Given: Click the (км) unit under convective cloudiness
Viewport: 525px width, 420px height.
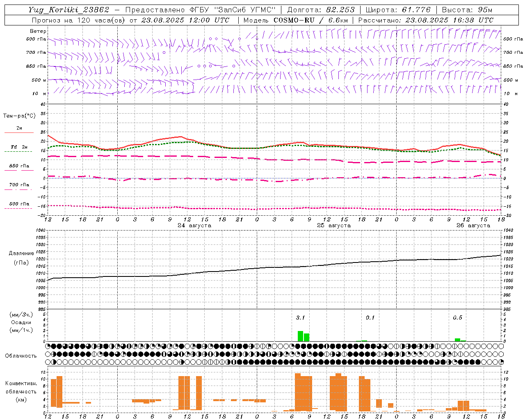Looking at the screenshot, I should 21,399.
